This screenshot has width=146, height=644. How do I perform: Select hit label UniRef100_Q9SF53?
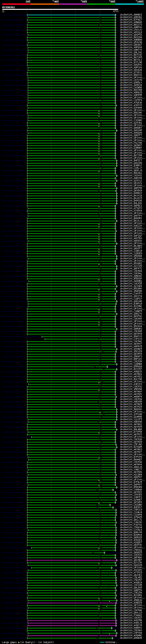coord(131,35)
